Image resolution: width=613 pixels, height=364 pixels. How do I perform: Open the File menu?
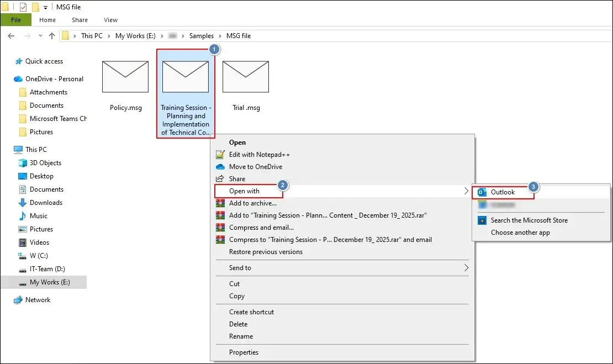coord(16,19)
